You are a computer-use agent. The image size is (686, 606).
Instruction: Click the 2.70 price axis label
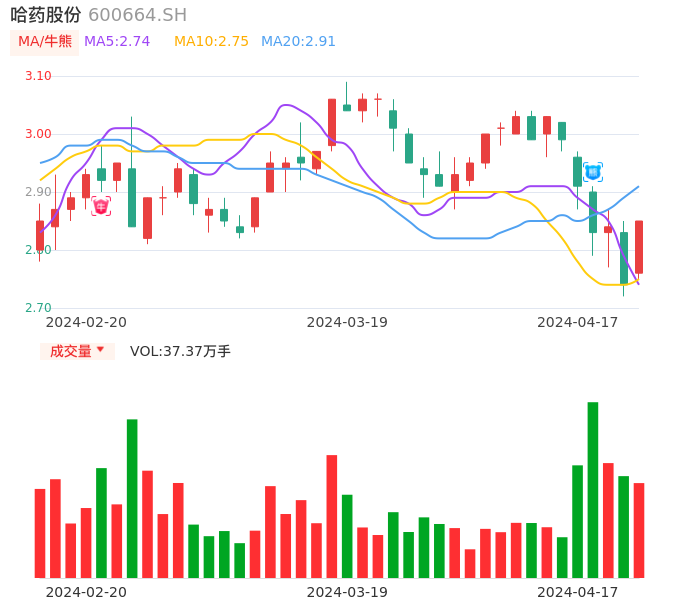(x=38, y=308)
